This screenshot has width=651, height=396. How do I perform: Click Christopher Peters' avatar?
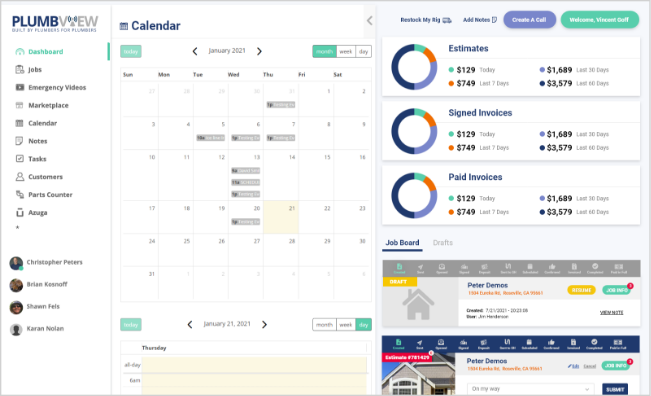click(16, 263)
